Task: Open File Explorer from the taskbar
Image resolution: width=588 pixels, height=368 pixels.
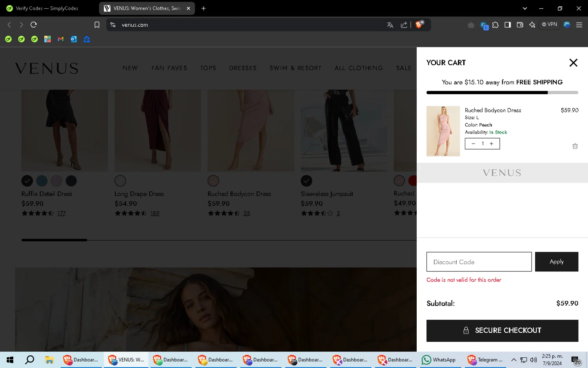Action: 49,360
